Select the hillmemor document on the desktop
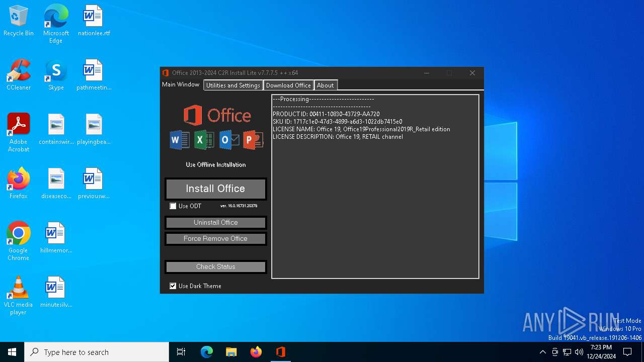 (56, 238)
